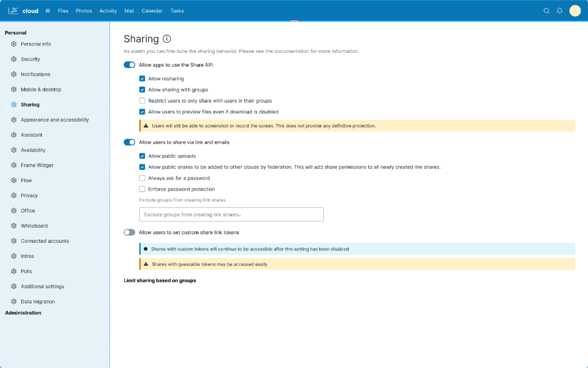Enable custom share link tokens switch
This screenshot has height=368, width=588.
(x=129, y=232)
